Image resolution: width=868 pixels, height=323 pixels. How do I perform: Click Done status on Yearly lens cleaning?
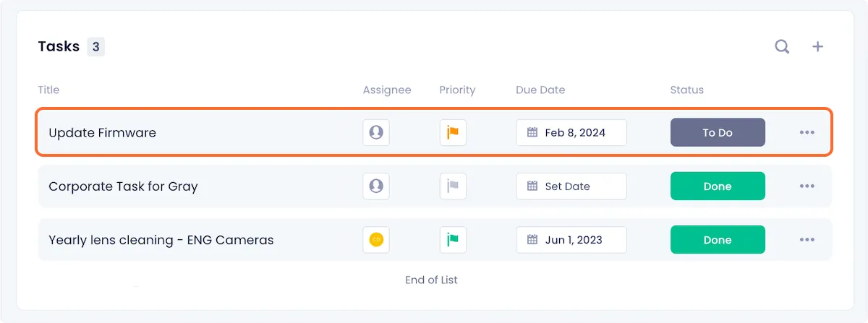coord(718,239)
